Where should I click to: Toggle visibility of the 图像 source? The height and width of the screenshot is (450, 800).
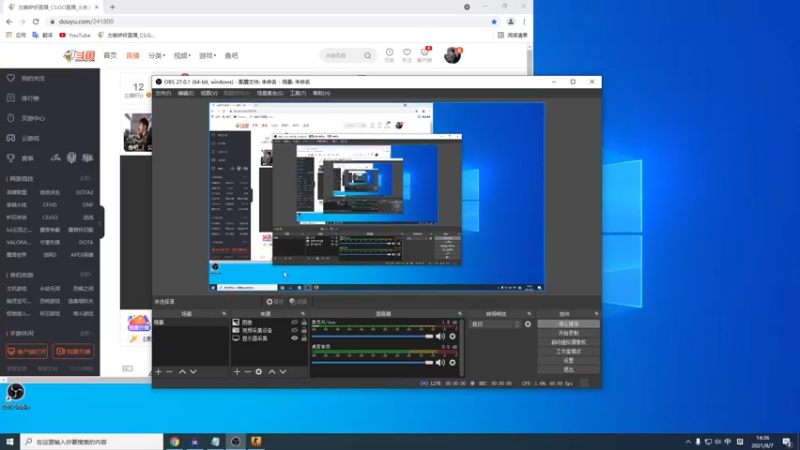coord(294,322)
